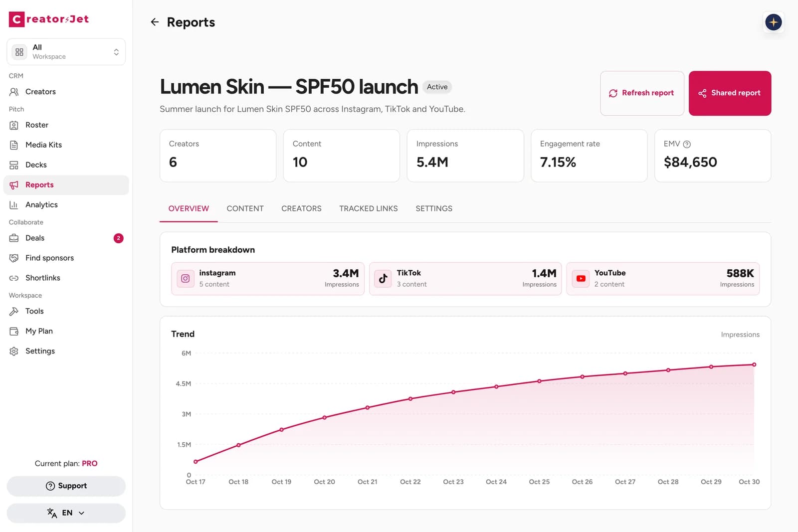The width and height of the screenshot is (798, 532).
Task: Click the CreatorJet logo
Action: (x=49, y=19)
